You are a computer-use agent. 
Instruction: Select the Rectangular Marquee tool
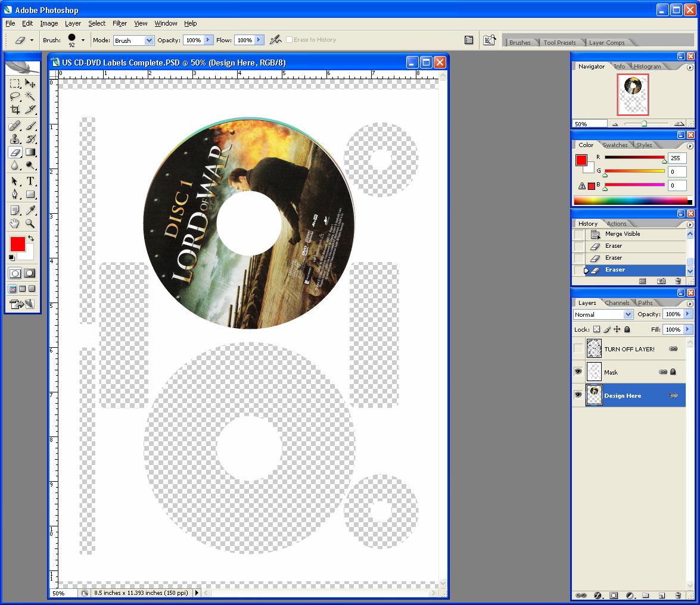coord(15,83)
